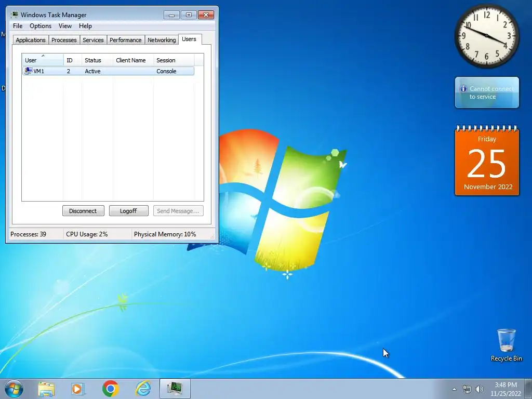Sort by the Session column header

174,60
